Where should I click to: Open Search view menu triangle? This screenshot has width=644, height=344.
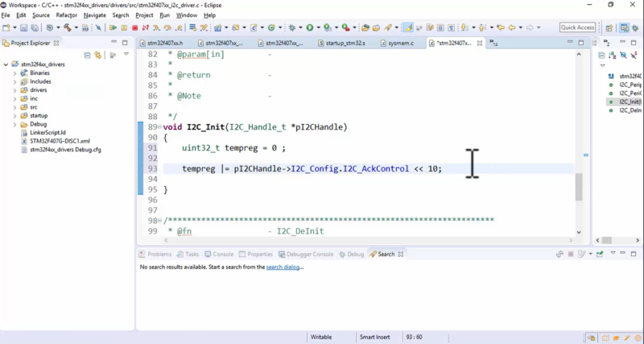[613, 253]
